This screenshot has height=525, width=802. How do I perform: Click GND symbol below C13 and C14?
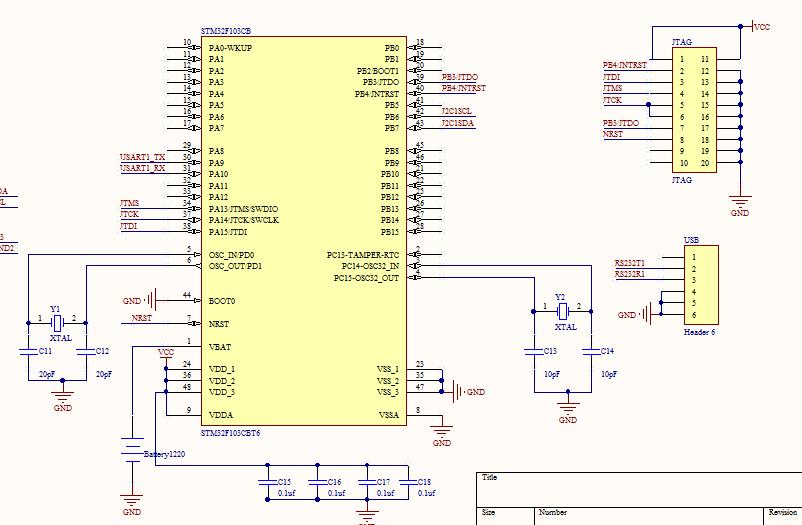pos(568,408)
